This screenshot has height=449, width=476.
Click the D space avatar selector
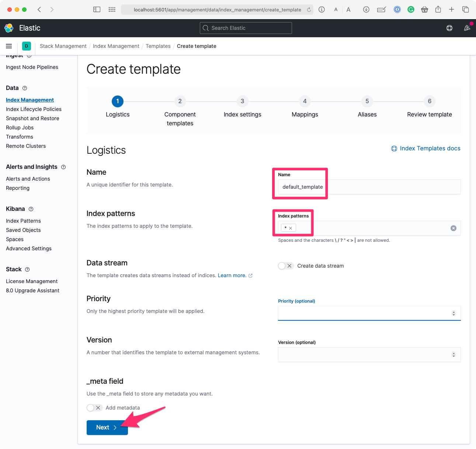(27, 46)
